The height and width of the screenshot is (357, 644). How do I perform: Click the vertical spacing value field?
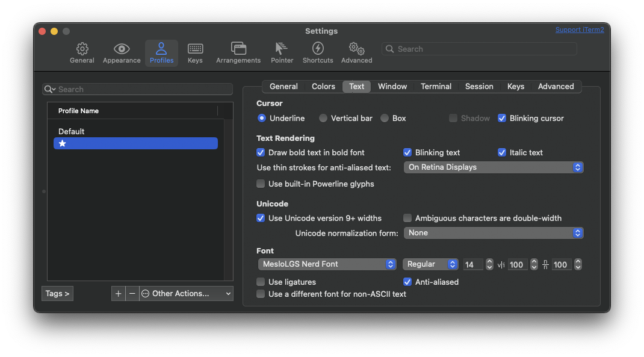(x=562, y=264)
